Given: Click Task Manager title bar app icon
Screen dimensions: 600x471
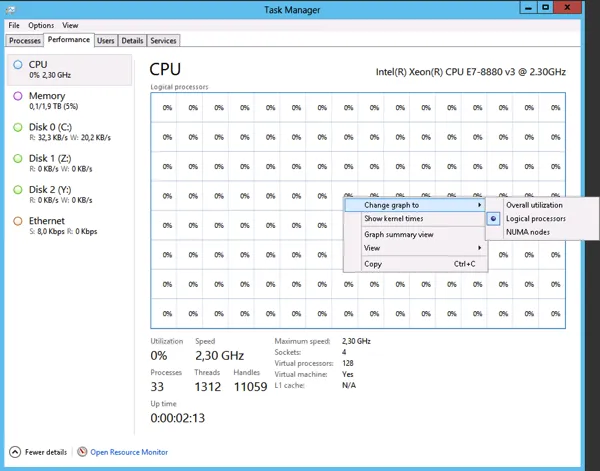Looking at the screenshot, I should tap(11, 10).
